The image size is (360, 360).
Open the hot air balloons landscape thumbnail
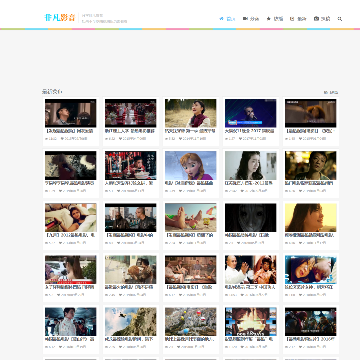click(191, 321)
